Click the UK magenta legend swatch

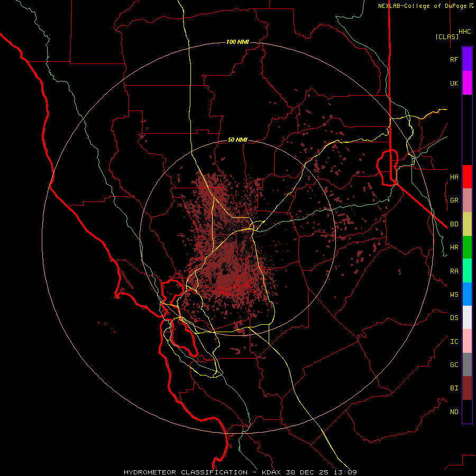tap(467, 83)
